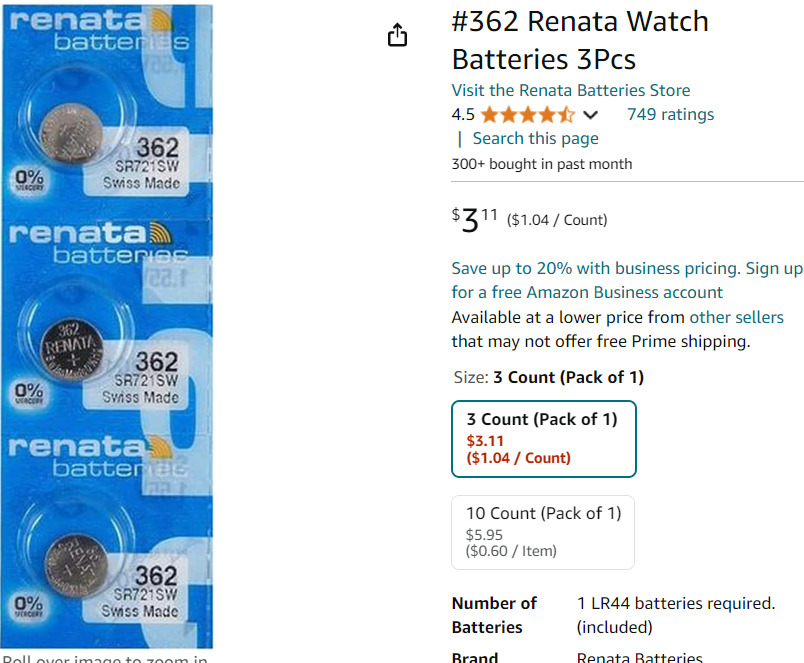Open the 749 ratings link

pyautogui.click(x=670, y=114)
